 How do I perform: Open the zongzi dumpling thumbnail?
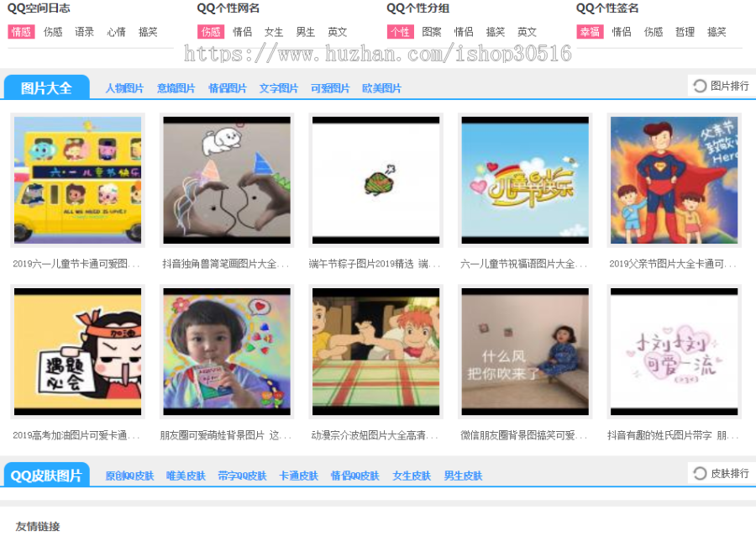pos(376,181)
